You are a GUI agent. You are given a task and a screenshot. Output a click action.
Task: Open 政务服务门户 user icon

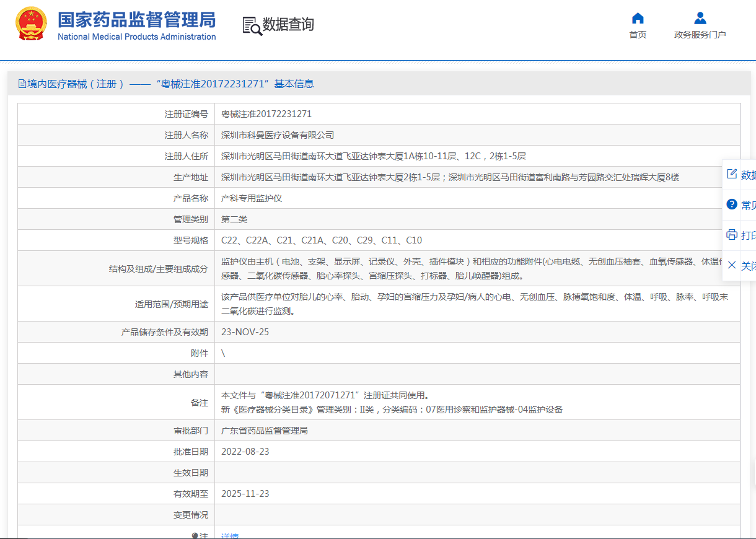click(700, 17)
